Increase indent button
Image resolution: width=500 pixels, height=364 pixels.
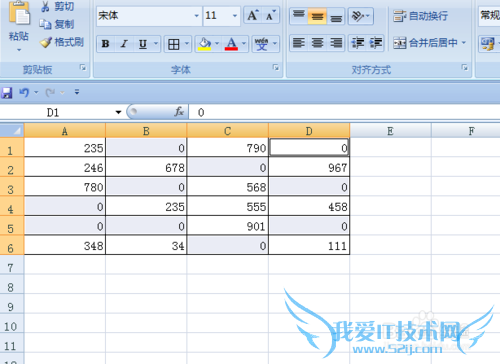tap(376, 43)
